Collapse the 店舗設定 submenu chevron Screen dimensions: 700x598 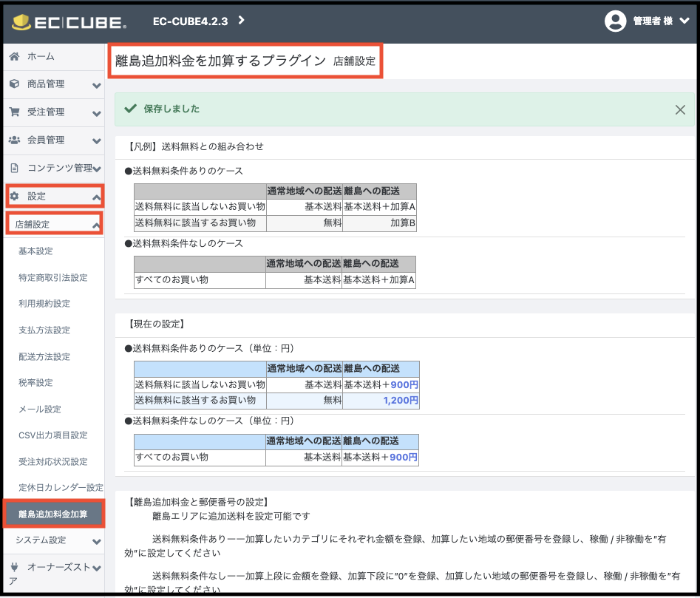[x=96, y=225]
